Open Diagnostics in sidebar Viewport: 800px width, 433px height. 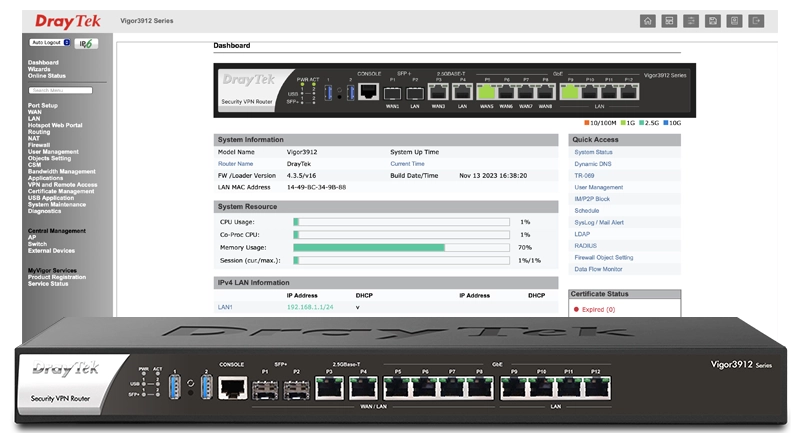point(44,211)
